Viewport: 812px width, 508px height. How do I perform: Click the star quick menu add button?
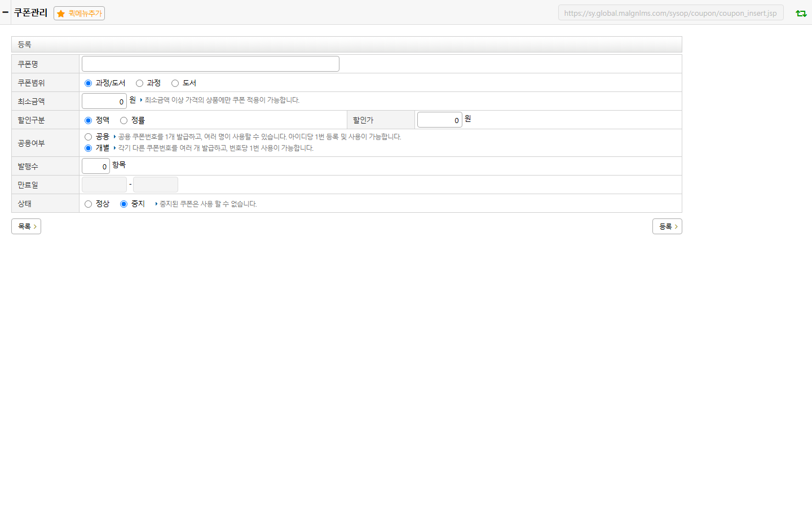[79, 13]
